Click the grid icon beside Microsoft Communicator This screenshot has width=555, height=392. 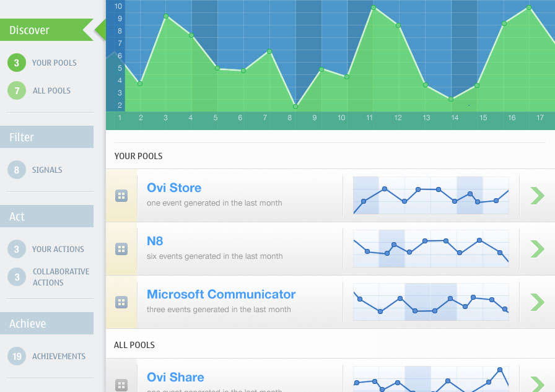tap(121, 302)
